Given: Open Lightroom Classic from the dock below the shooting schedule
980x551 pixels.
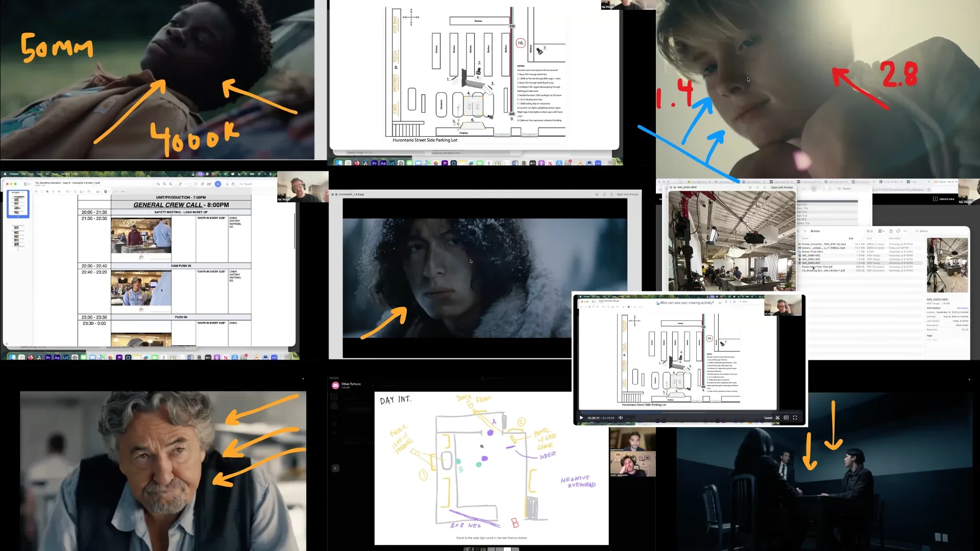Looking at the screenshot, I should pyautogui.click(x=66, y=358).
